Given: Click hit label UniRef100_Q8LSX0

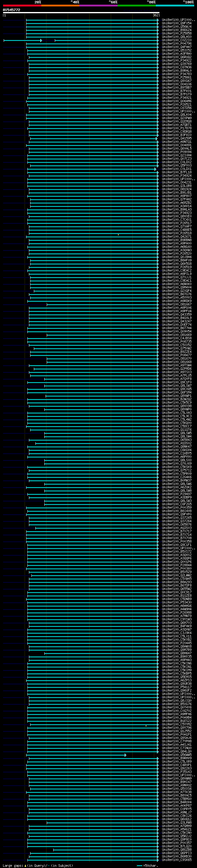Looking at the screenshot, I should click(177, 460).
